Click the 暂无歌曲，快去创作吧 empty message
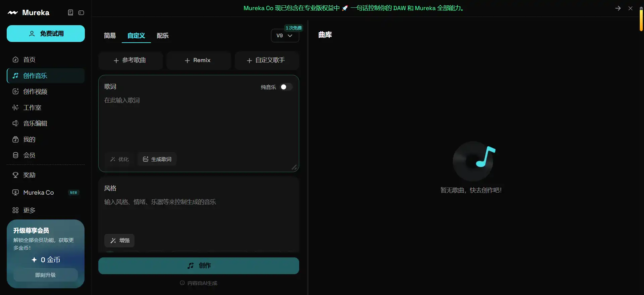The width and height of the screenshot is (644, 295). [x=471, y=190]
